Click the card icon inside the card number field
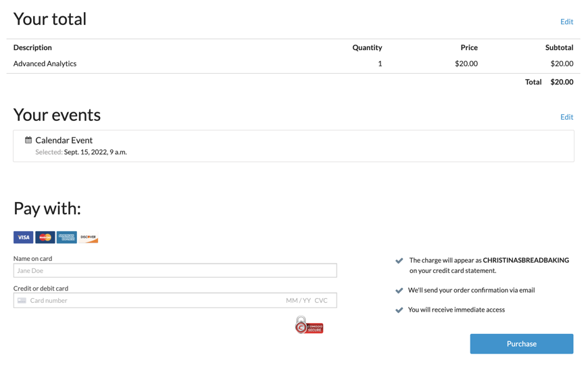The image size is (588, 365). point(22,300)
